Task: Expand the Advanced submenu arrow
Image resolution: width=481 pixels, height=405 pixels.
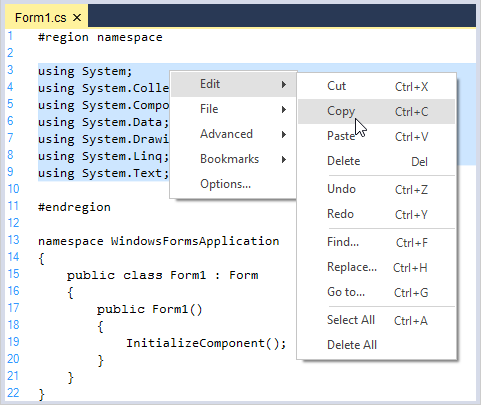Action: pos(284,134)
